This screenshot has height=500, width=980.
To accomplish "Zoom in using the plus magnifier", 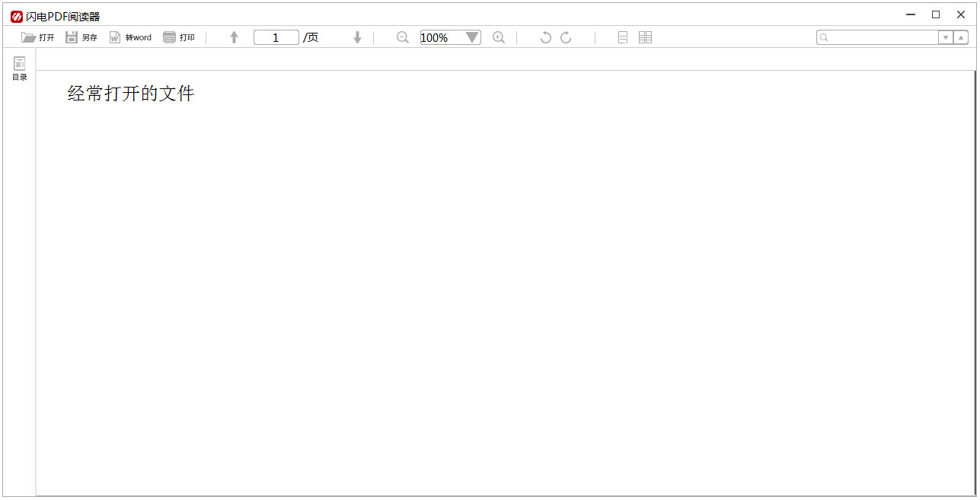I will (499, 37).
